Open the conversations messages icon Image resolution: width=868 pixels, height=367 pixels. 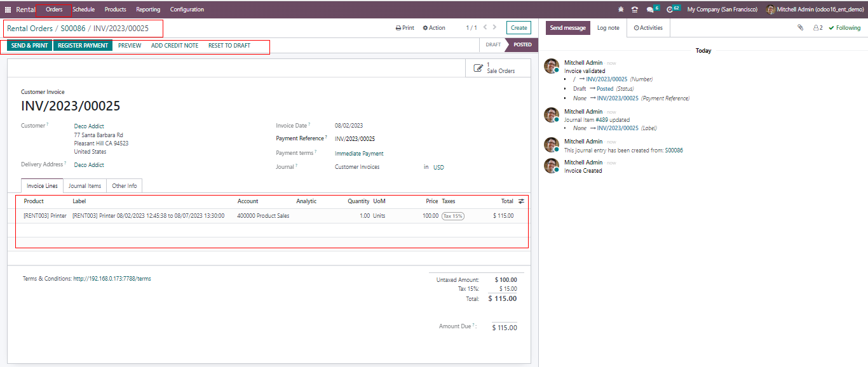pyautogui.click(x=651, y=10)
